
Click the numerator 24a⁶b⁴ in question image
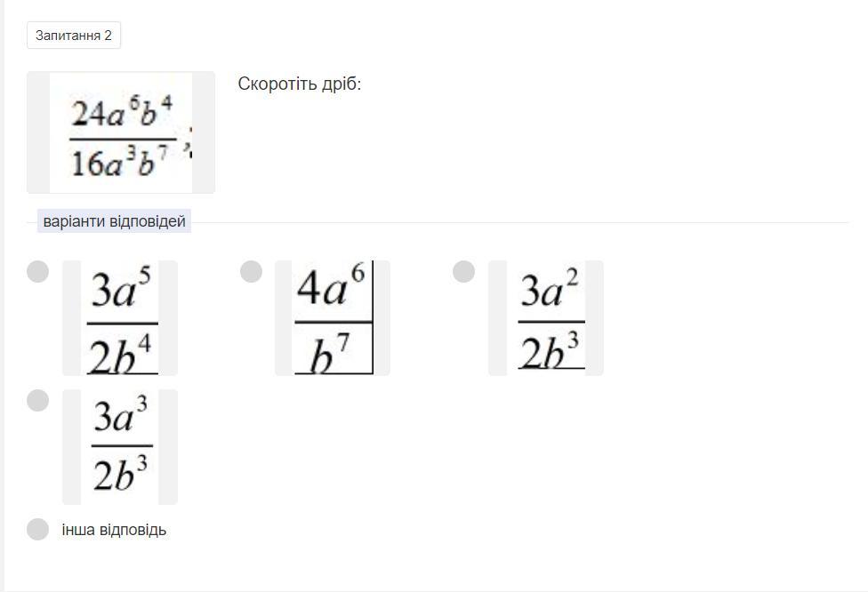[x=123, y=112]
